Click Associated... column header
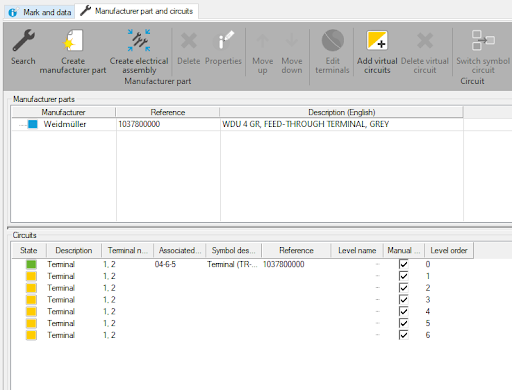 click(180, 250)
